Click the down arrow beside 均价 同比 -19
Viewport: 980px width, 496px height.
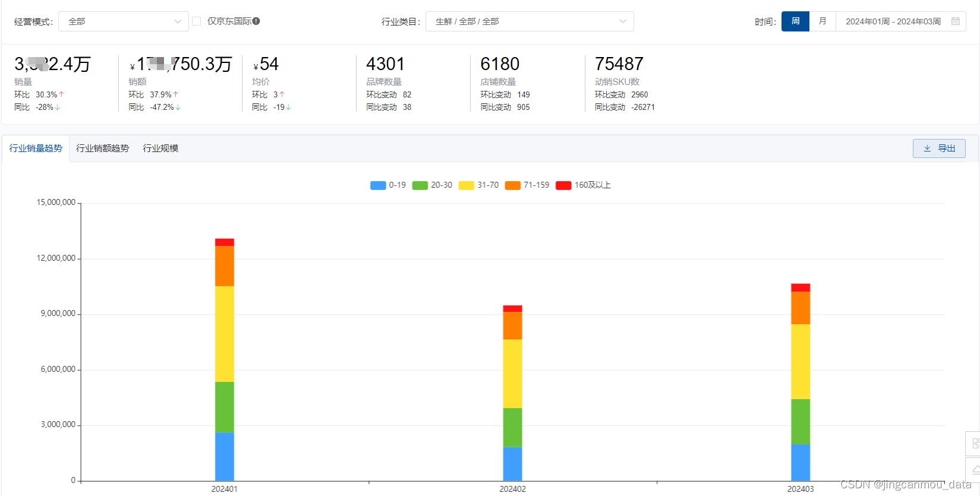pos(288,108)
